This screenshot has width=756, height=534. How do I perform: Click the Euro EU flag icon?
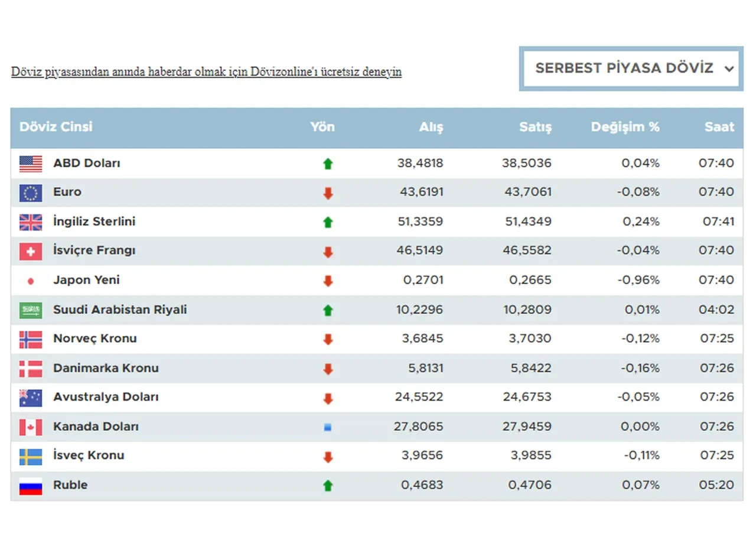(x=31, y=193)
